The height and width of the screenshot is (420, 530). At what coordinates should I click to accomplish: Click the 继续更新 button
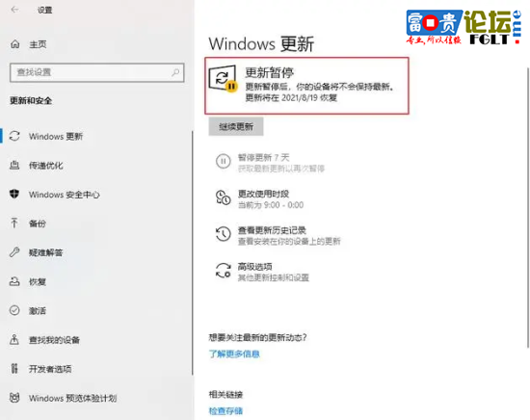coord(236,127)
